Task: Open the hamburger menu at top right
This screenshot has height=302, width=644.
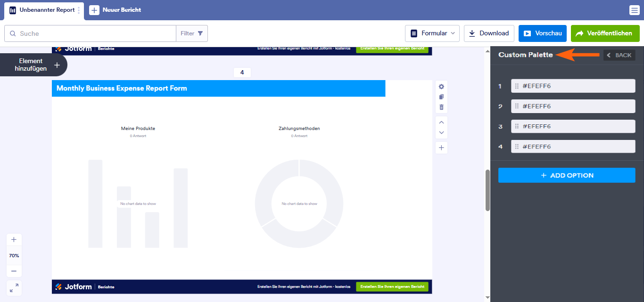Action: point(634,10)
